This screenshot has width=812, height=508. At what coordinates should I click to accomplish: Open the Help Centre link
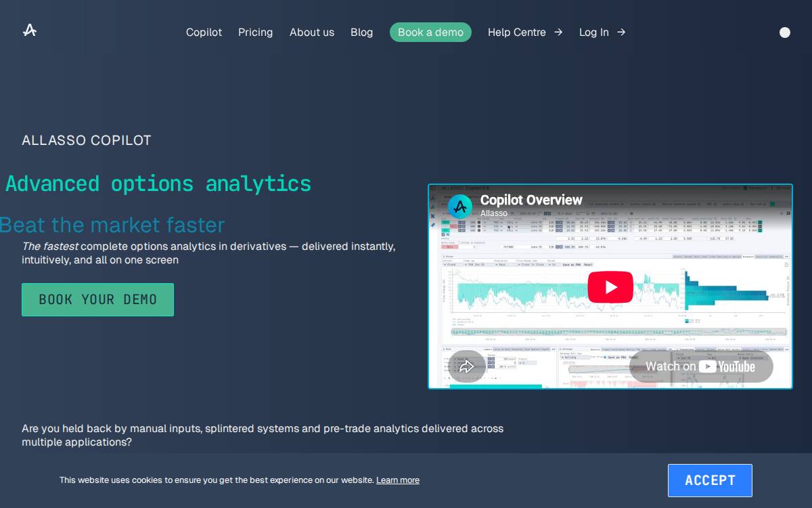(x=525, y=33)
